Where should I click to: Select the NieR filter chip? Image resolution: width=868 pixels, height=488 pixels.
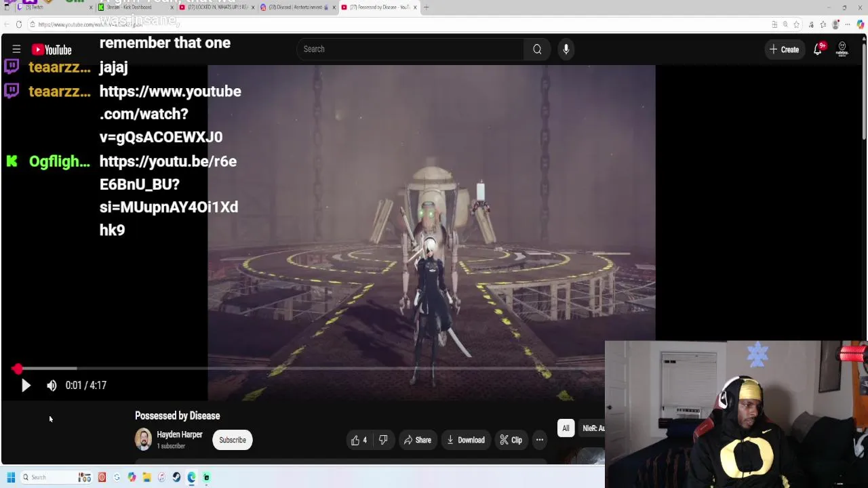[x=593, y=428]
